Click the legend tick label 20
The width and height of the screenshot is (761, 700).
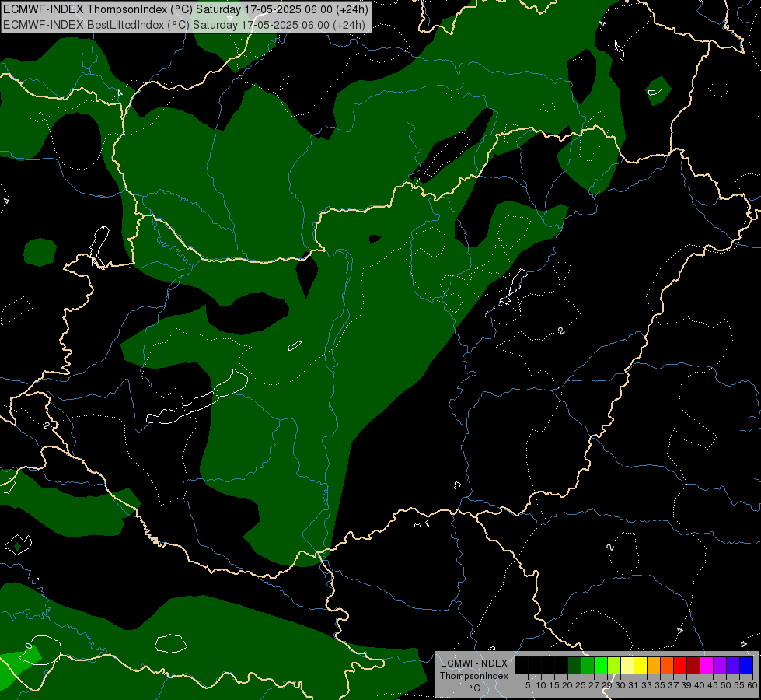(x=567, y=685)
